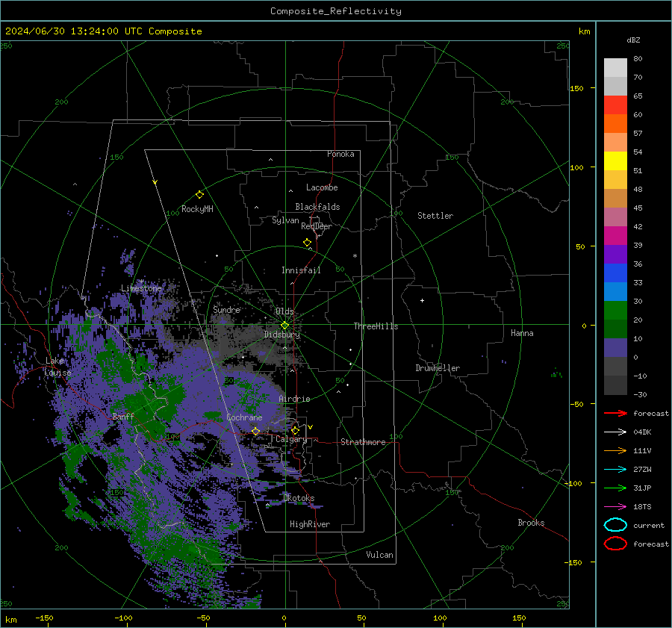Click the yellow diamond marker beside RockyMH

pos(199,195)
